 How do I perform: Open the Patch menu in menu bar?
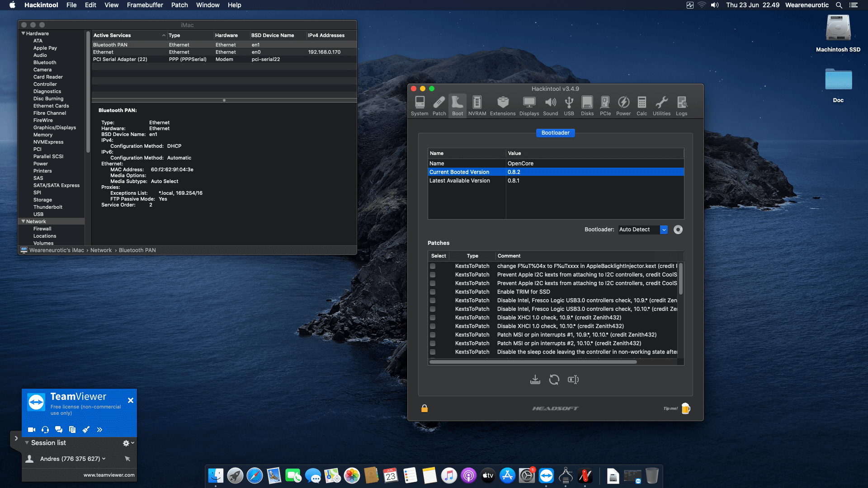point(179,5)
